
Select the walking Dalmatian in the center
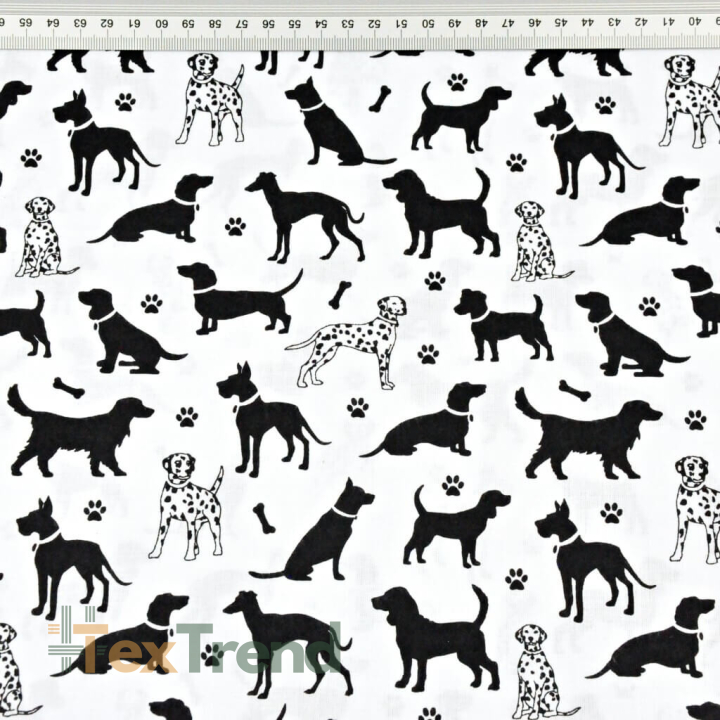point(352,339)
